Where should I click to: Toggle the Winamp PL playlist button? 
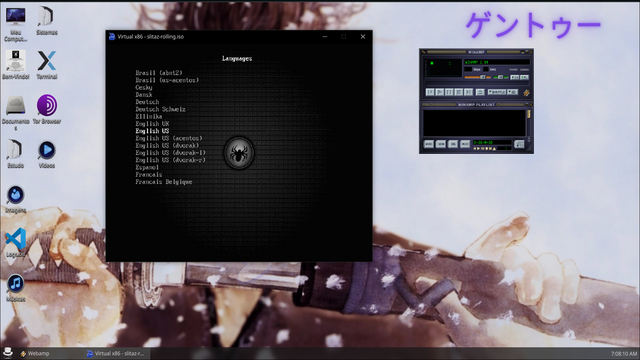[x=524, y=77]
